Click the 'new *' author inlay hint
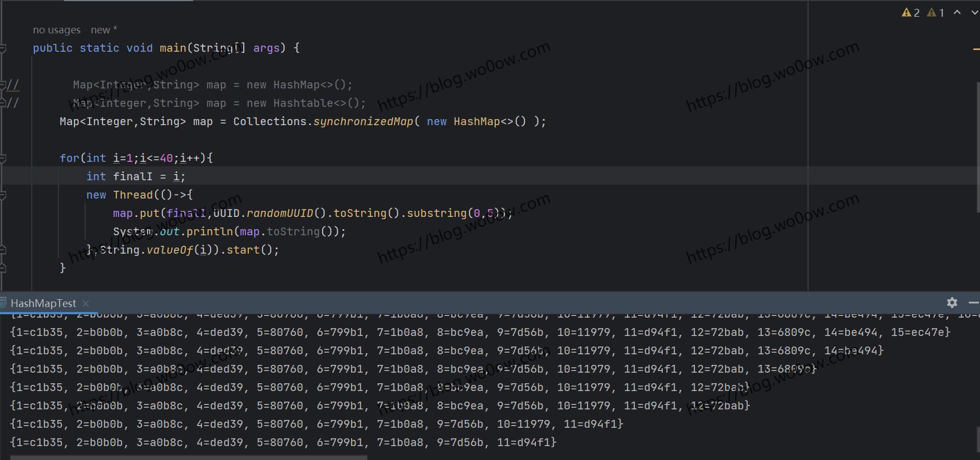Image resolution: width=980 pixels, height=460 pixels. [x=104, y=30]
